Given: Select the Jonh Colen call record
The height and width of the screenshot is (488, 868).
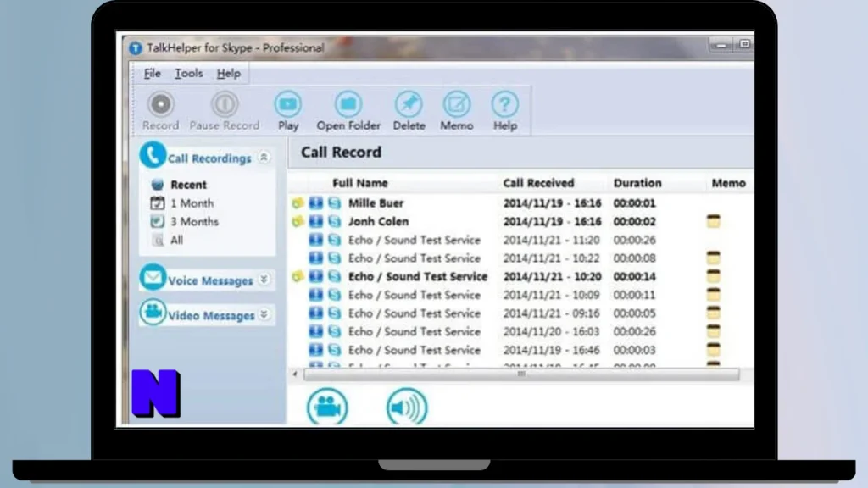Looking at the screenshot, I should [x=520, y=221].
